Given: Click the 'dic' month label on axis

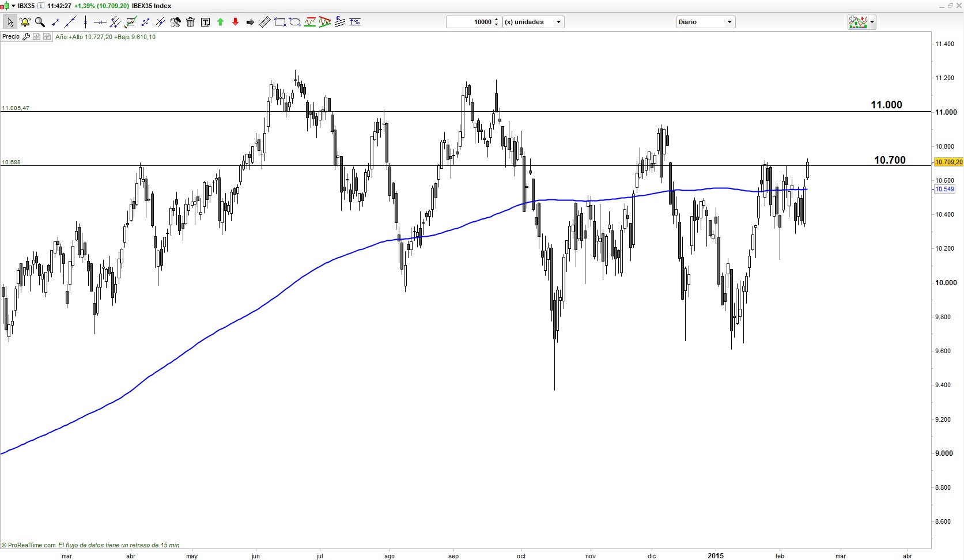Looking at the screenshot, I should pyautogui.click(x=652, y=557).
